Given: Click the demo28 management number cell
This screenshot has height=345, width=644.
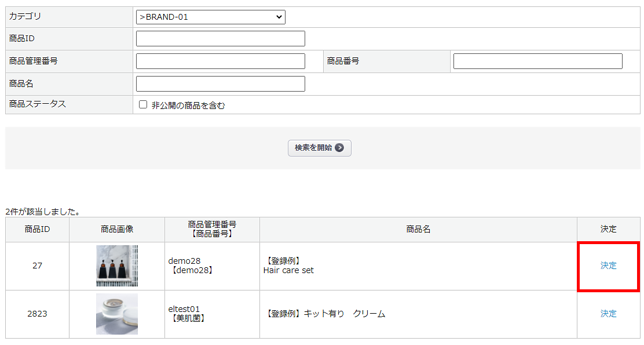Looking at the screenshot, I should [191, 266].
